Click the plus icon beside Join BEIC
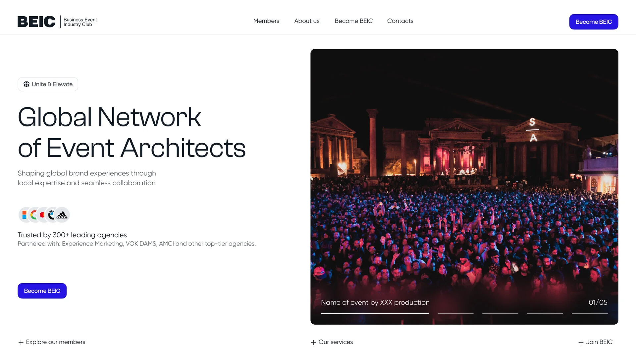 (x=581, y=342)
